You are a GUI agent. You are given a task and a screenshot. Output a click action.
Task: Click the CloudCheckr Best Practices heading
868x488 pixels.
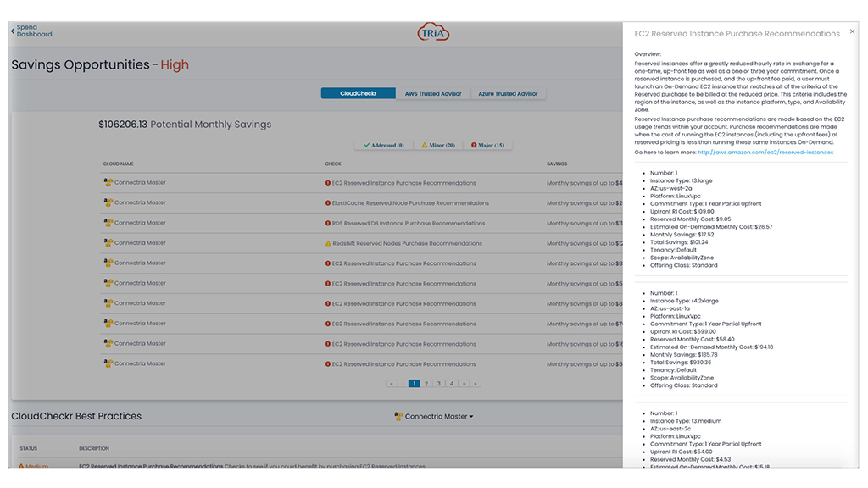(x=76, y=416)
